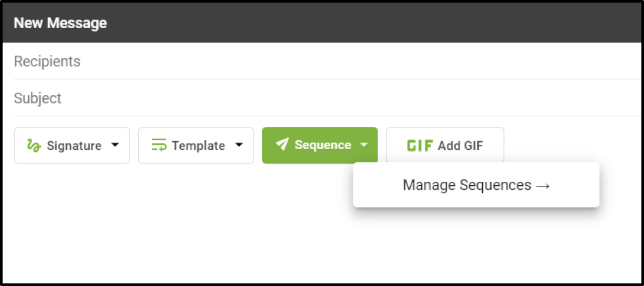Image resolution: width=644 pixels, height=286 pixels.
Task: Click the Signature squiggle icon
Action: pyautogui.click(x=34, y=145)
